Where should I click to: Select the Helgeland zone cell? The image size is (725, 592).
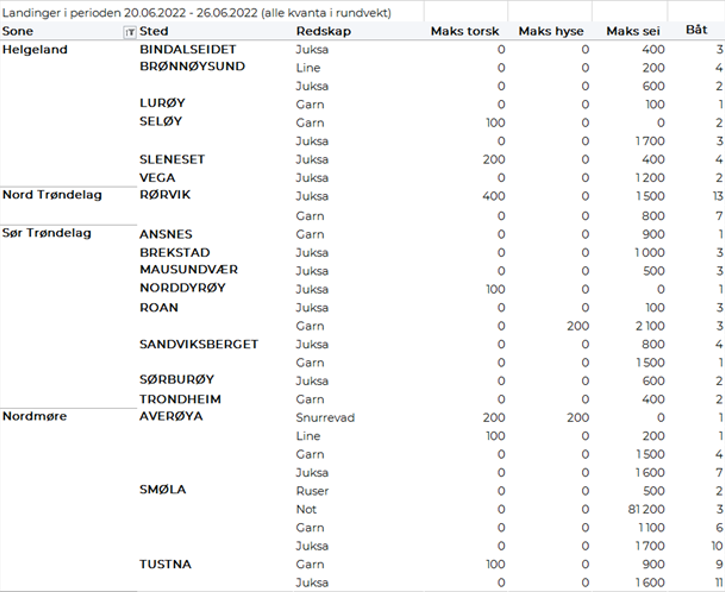tap(35, 49)
